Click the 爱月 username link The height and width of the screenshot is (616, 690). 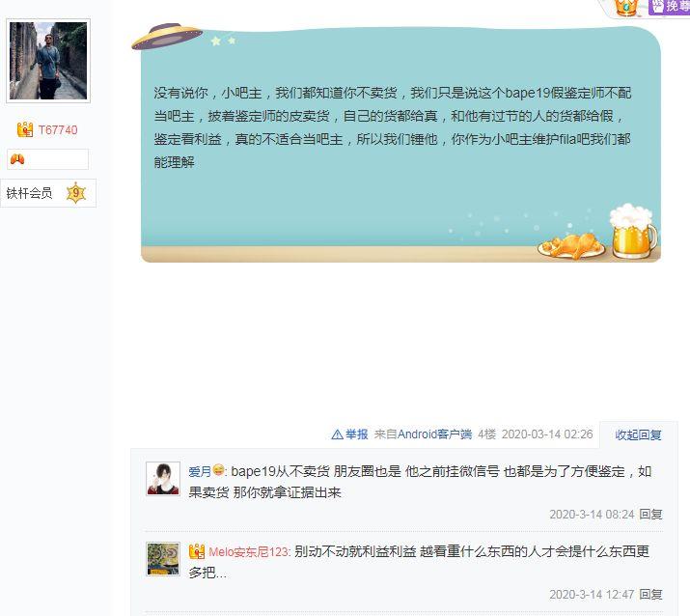pyautogui.click(x=200, y=471)
